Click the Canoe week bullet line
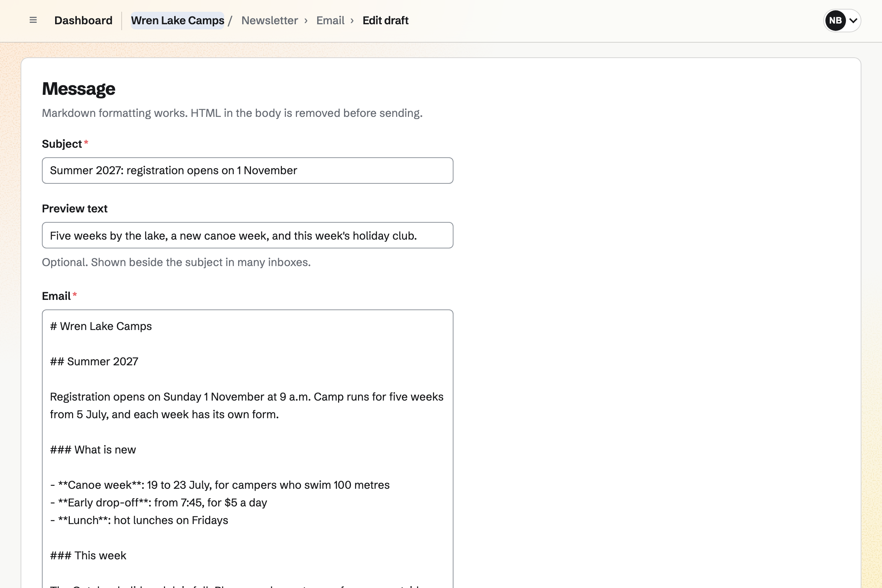The image size is (882, 588). pyautogui.click(x=220, y=485)
